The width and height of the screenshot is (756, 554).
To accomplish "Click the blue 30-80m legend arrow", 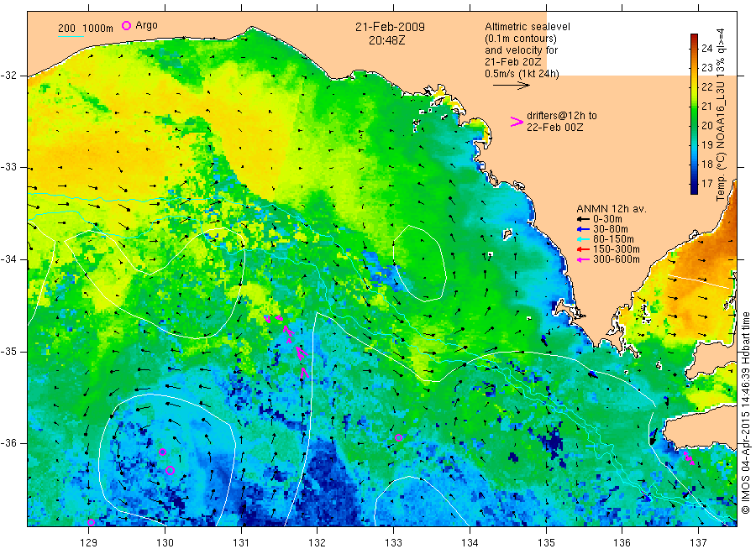I will pyautogui.click(x=583, y=229).
